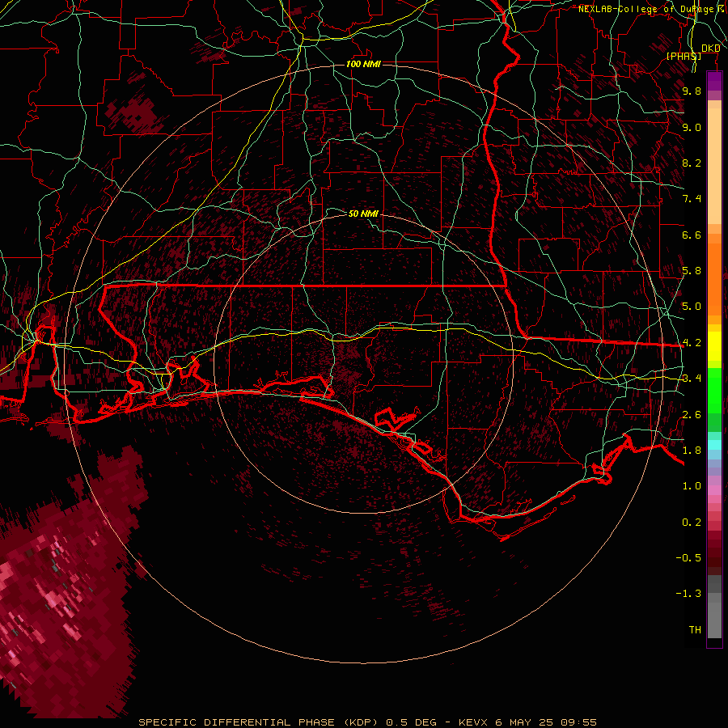Click the 6.6 value on the color scale

pyautogui.click(x=692, y=235)
